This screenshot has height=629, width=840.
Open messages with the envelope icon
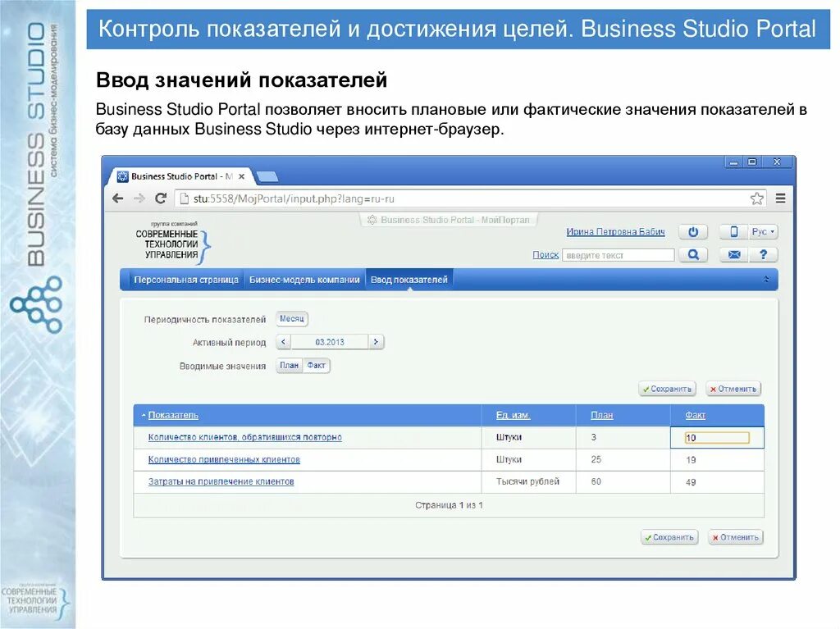pos(734,255)
